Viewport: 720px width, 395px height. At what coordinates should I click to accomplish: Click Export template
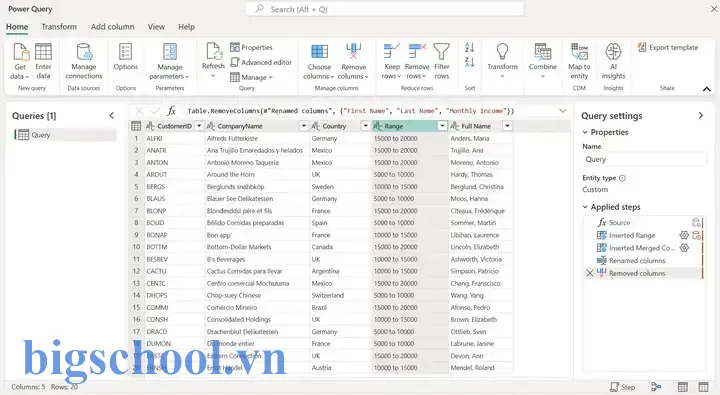click(668, 47)
